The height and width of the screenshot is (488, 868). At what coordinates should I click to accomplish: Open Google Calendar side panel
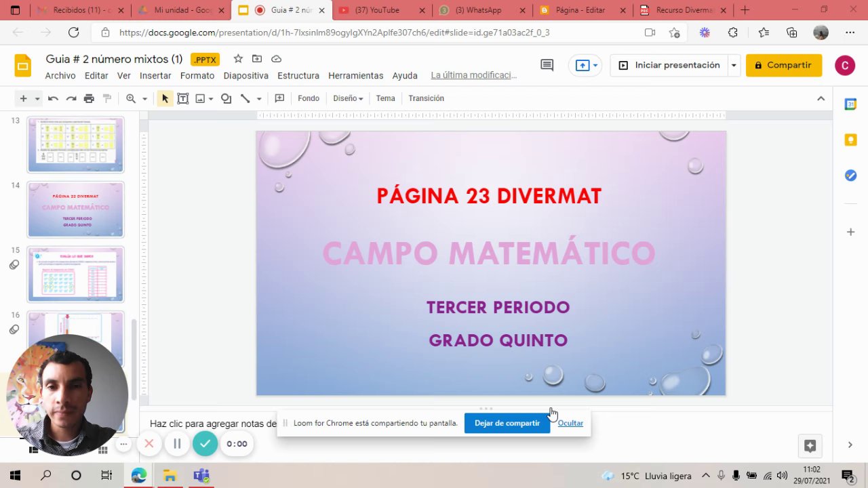(x=850, y=104)
